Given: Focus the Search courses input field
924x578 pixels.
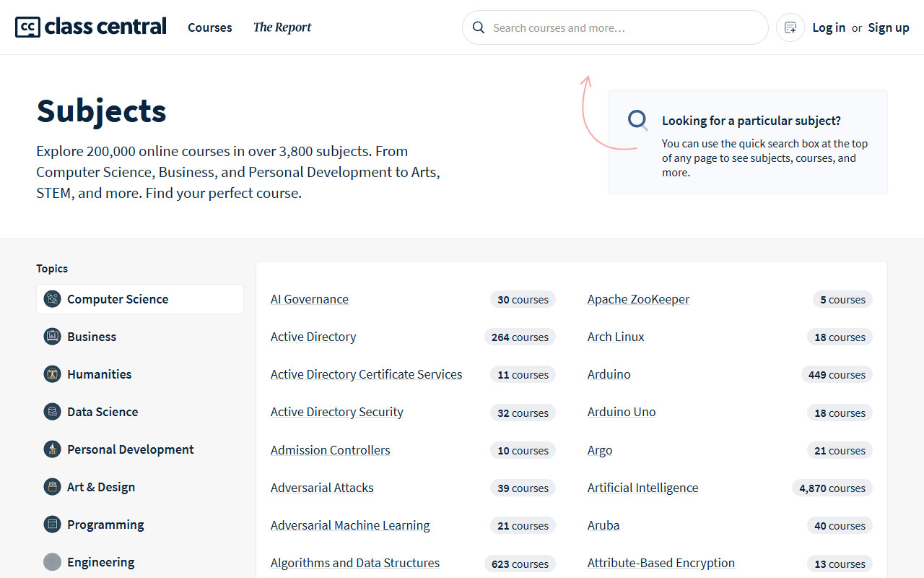Looking at the screenshot, I should (x=615, y=27).
